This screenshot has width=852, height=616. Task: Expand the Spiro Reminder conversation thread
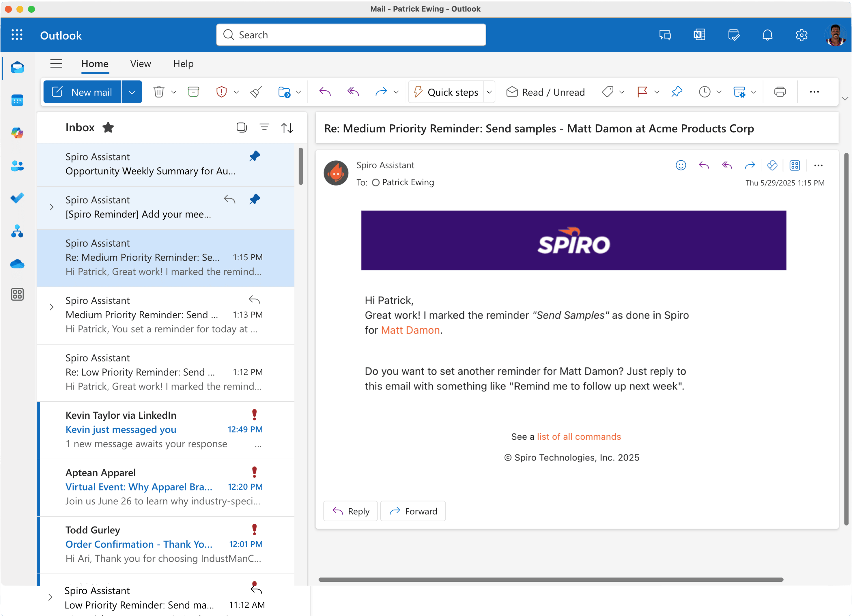coord(51,207)
